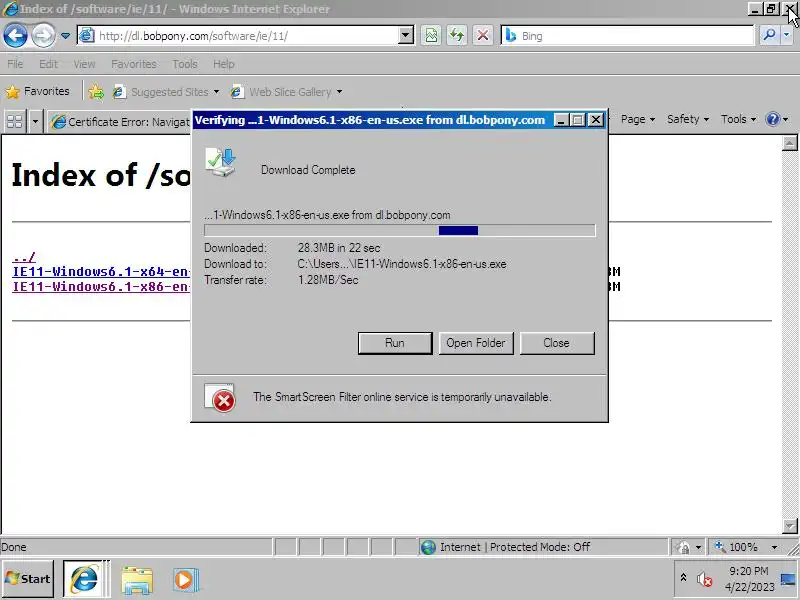Viewport: 800px width, 600px height.
Task: Click the Forward navigation arrow
Action: pyautogui.click(x=43, y=36)
